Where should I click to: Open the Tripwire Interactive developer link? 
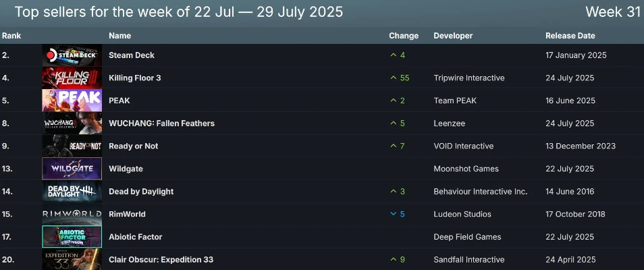tap(468, 78)
